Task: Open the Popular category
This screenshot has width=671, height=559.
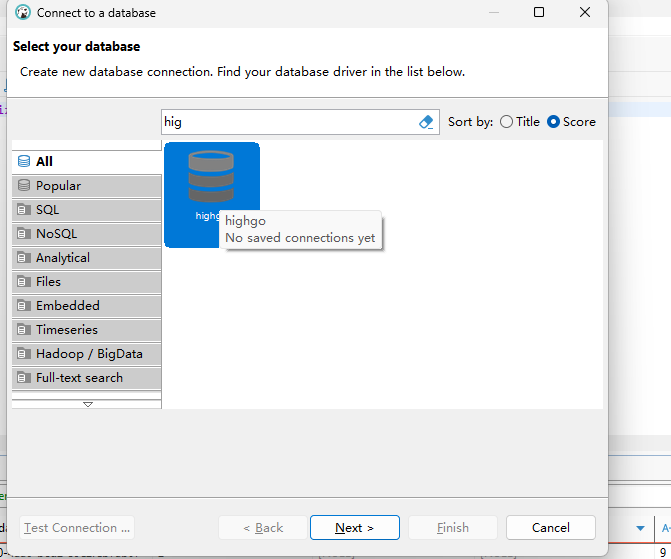Action: pyautogui.click(x=86, y=186)
